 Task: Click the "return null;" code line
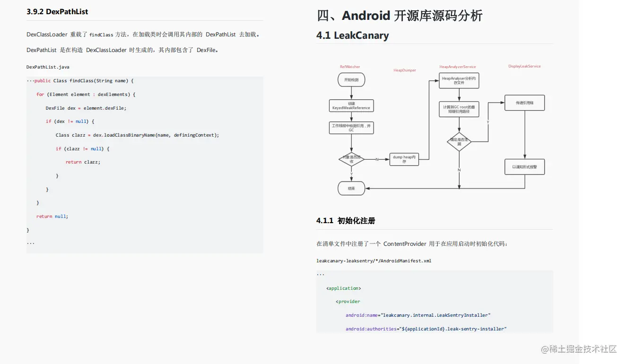coord(52,217)
